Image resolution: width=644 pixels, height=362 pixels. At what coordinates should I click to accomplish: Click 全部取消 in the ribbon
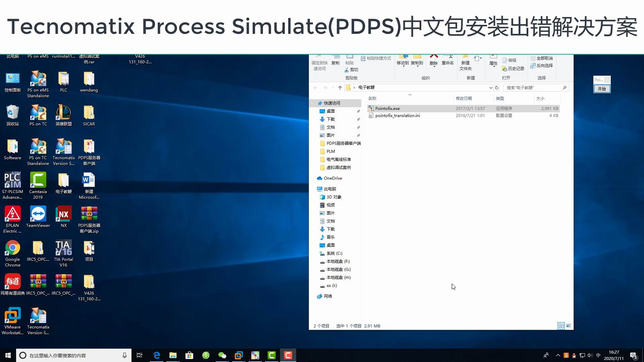(542, 58)
